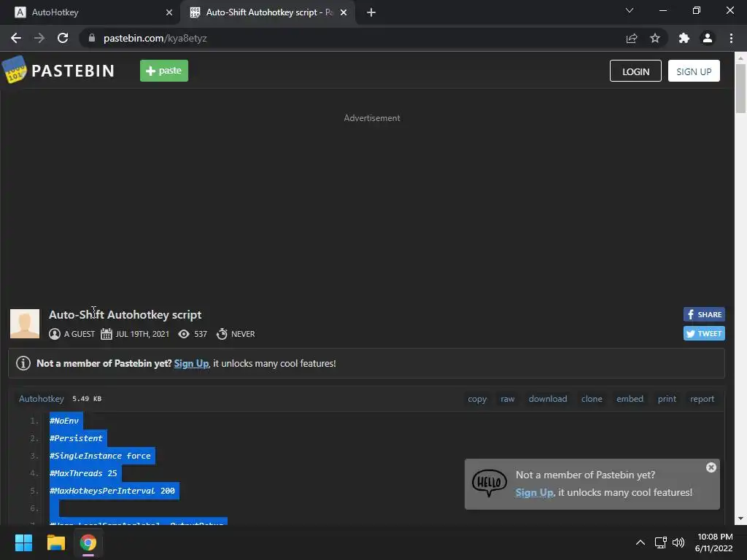Print the paste
This screenshot has width=747, height=560.
tap(667, 399)
